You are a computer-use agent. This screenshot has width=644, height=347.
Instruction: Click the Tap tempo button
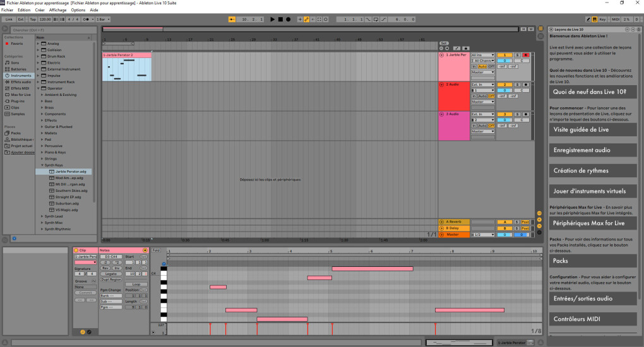pos(33,20)
